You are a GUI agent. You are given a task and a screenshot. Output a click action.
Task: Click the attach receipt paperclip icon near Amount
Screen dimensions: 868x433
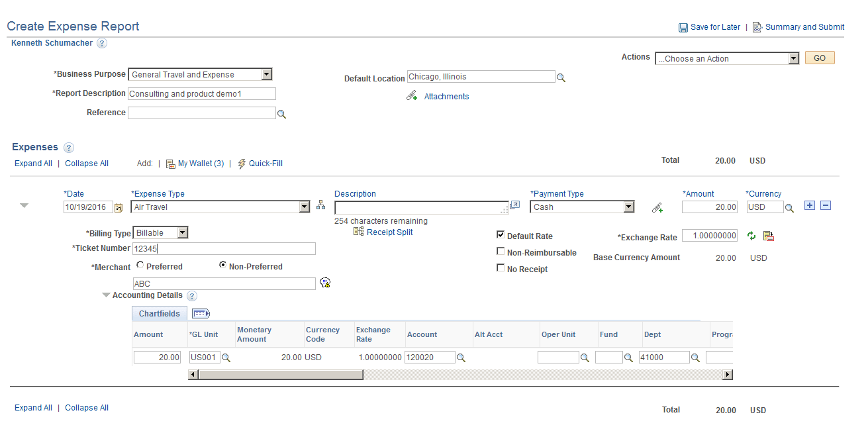pyautogui.click(x=657, y=207)
